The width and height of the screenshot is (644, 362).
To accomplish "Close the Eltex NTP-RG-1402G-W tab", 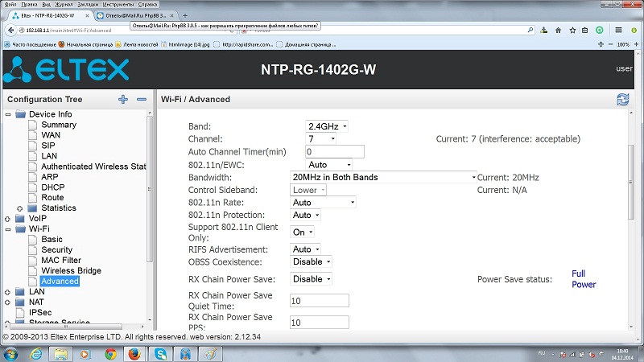I will [87, 15].
